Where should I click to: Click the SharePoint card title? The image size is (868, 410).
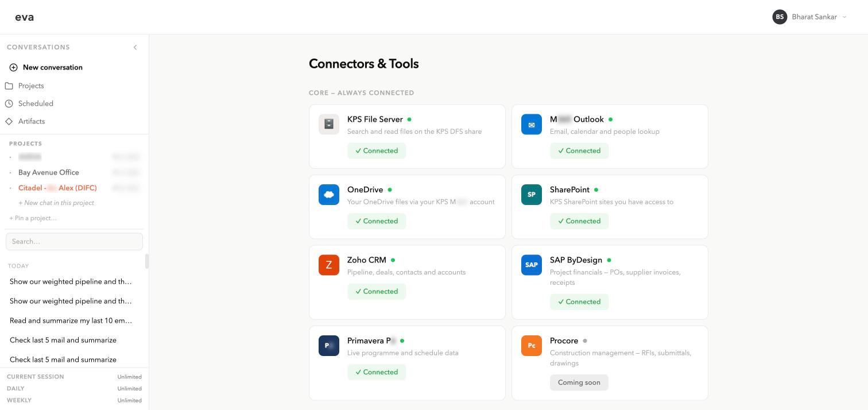click(x=569, y=189)
